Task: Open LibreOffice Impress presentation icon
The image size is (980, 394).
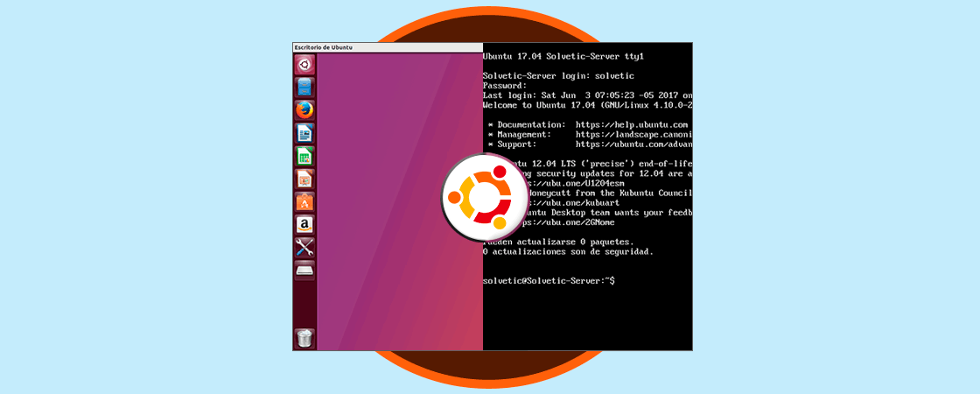Action: (x=304, y=179)
